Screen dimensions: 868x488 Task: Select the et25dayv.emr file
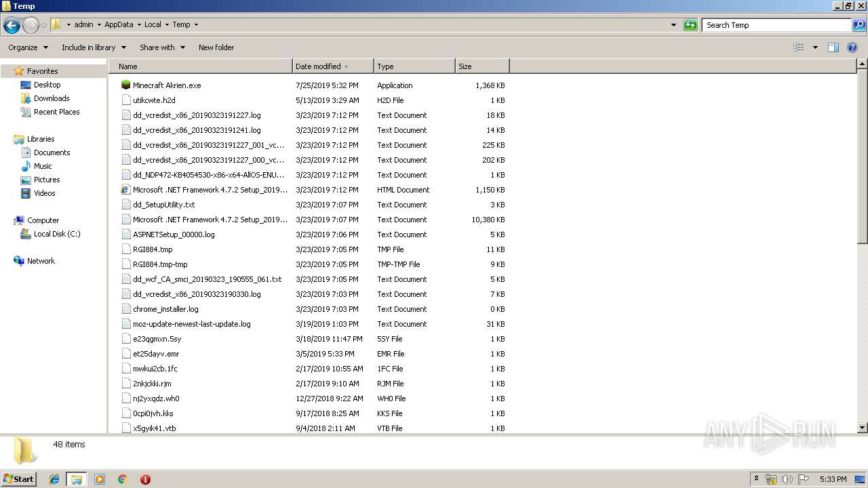[x=156, y=354]
